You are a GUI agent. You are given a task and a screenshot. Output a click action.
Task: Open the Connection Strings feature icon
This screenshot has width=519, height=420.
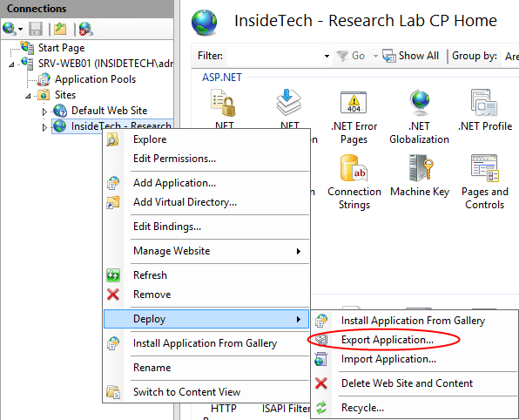pyautogui.click(x=354, y=168)
